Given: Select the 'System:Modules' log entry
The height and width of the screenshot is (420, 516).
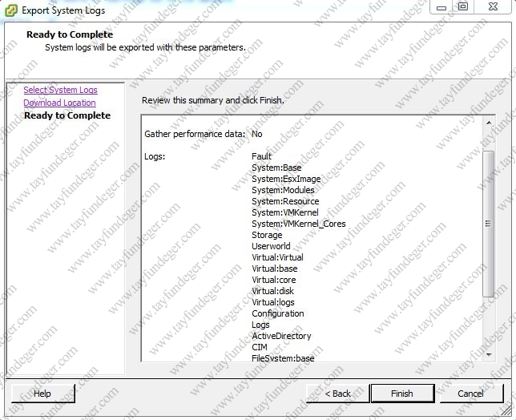Looking at the screenshot, I should pyautogui.click(x=283, y=190).
